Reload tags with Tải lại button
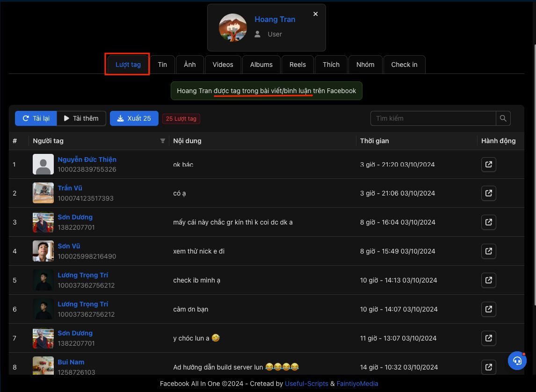536x392 pixels. click(x=36, y=118)
